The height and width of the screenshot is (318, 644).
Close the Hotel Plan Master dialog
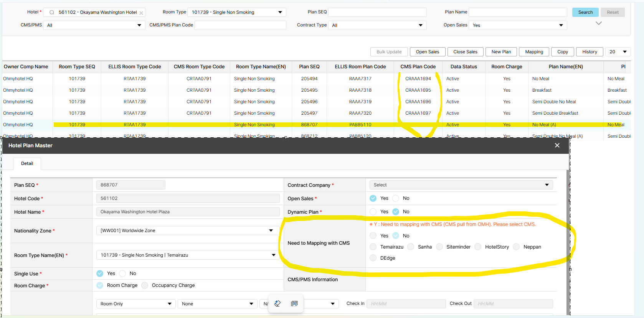point(557,145)
